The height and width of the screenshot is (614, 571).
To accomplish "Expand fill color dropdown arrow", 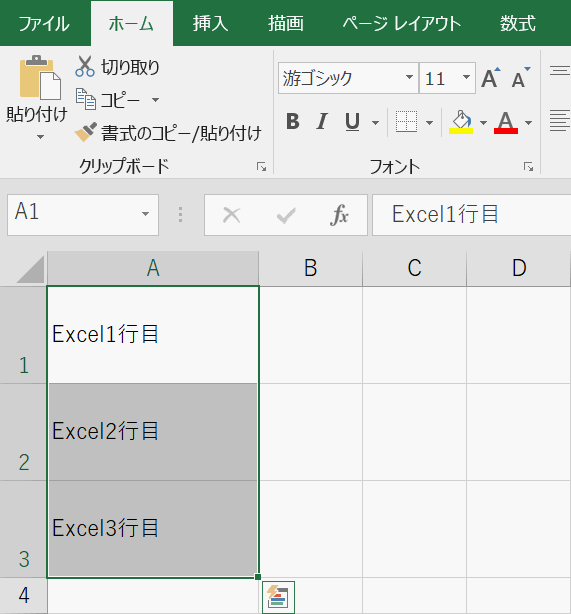I will click(x=483, y=123).
